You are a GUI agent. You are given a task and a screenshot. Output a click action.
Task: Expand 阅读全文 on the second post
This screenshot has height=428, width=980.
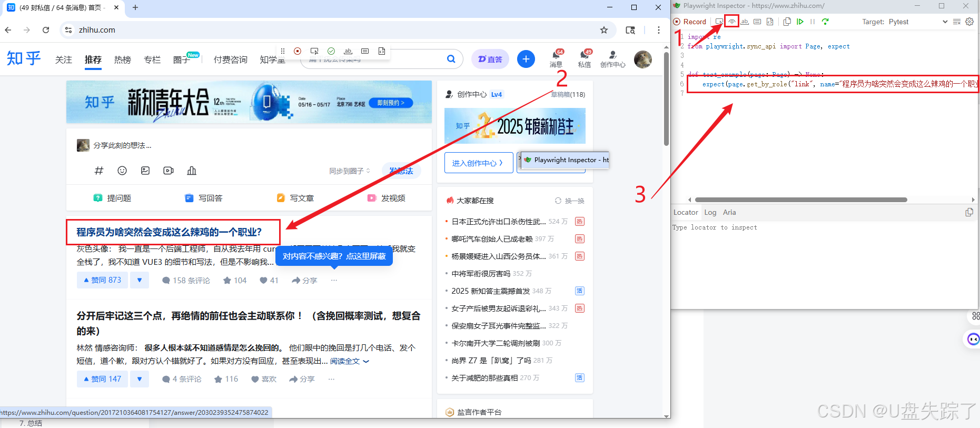350,361
